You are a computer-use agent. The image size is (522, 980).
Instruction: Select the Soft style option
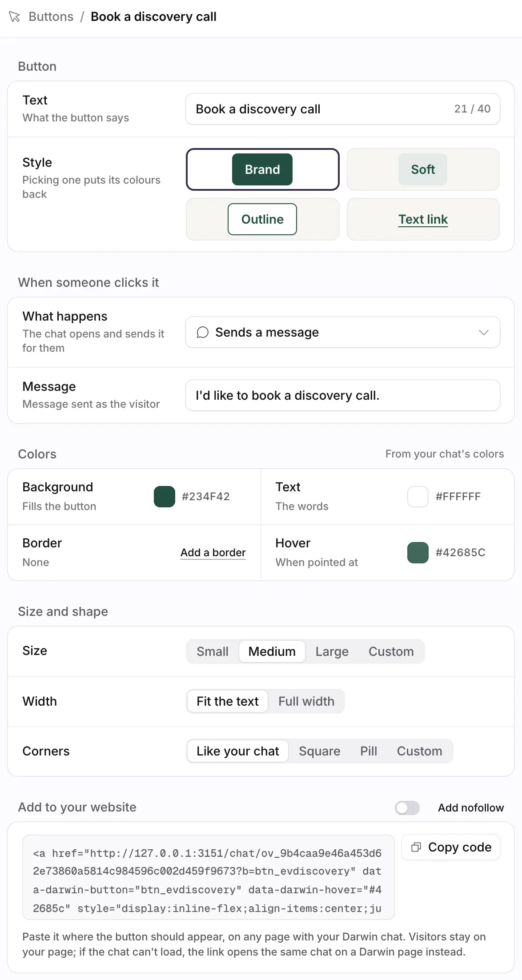click(x=423, y=169)
